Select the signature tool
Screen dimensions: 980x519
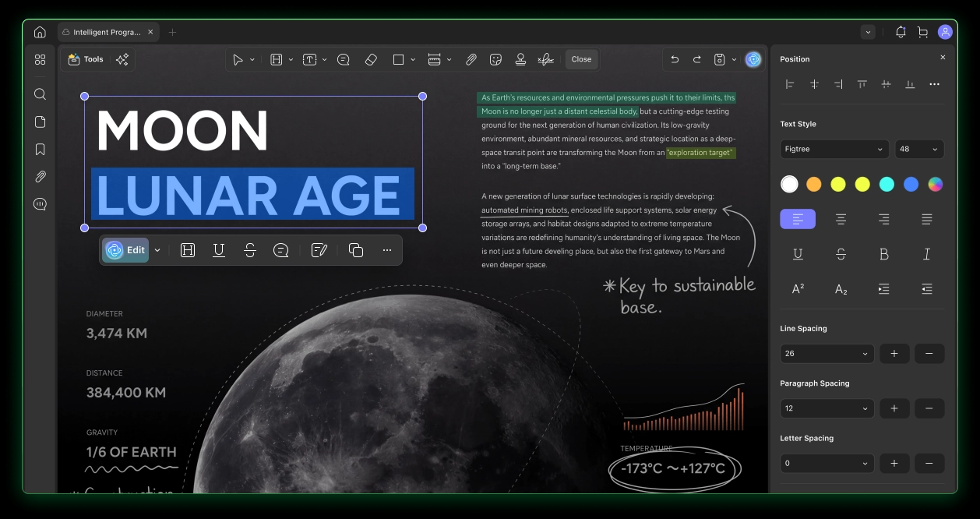tap(546, 59)
